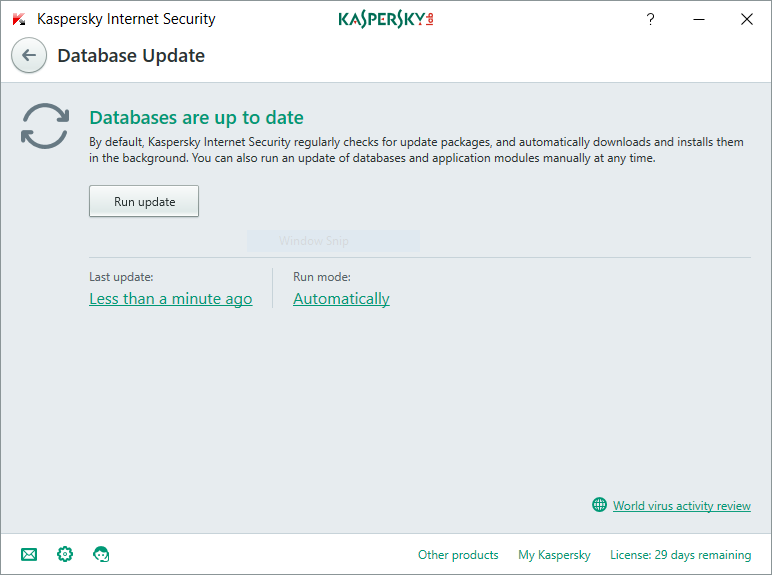Open Settings via the gear icon
The height and width of the screenshot is (575, 772).
[65, 554]
